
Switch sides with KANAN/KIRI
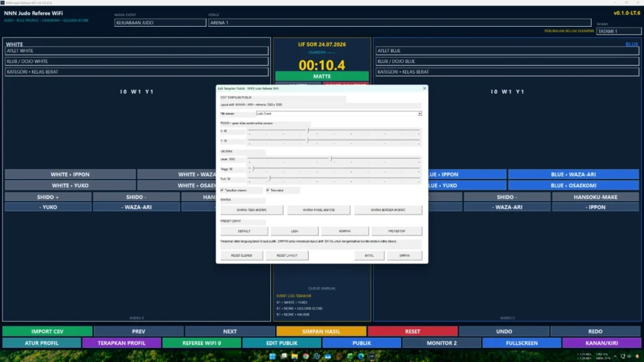click(602, 343)
